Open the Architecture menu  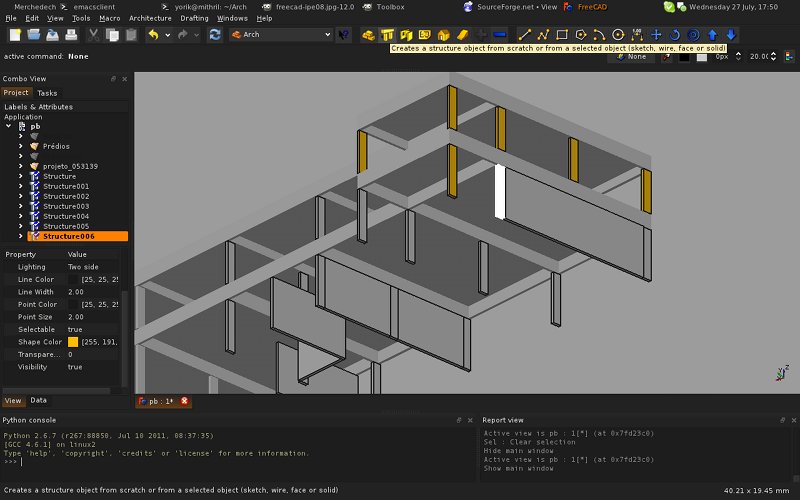[150, 18]
